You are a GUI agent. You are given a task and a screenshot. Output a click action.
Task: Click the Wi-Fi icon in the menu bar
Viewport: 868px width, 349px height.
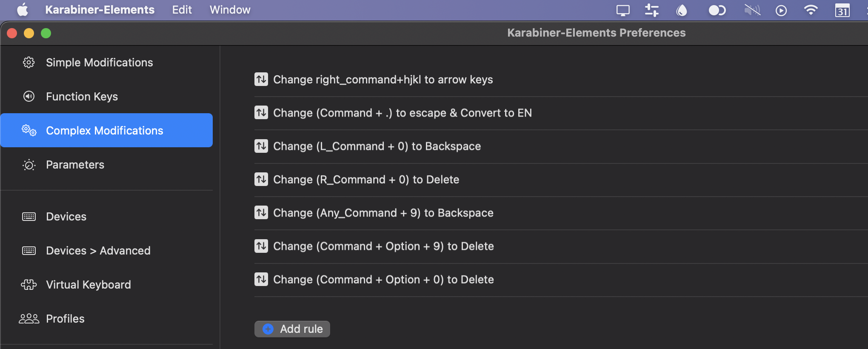tap(811, 10)
